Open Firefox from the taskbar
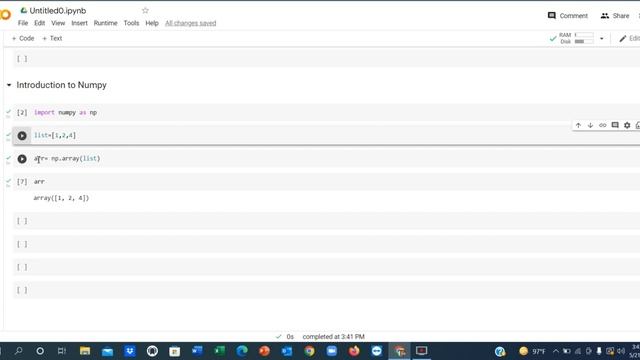640x360 pixels. pyautogui.click(x=354, y=351)
